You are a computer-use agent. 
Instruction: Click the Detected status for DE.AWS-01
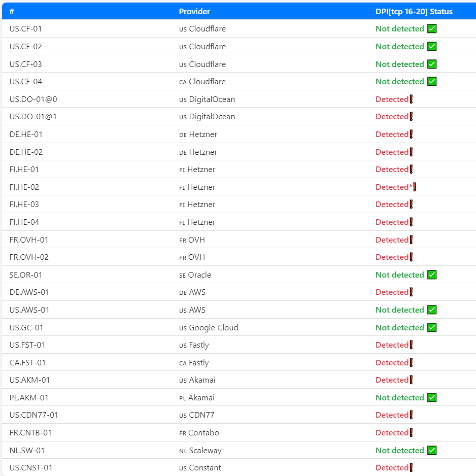[x=392, y=292]
